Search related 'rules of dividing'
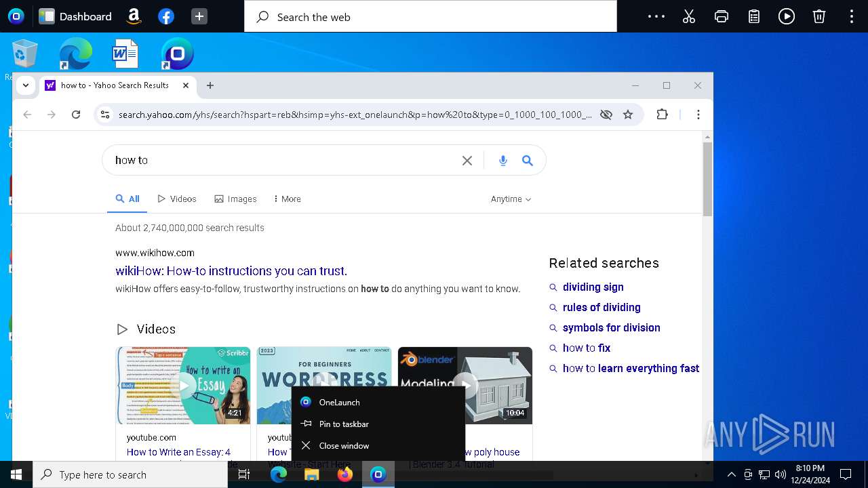Image resolution: width=868 pixels, height=488 pixels. [x=601, y=308]
